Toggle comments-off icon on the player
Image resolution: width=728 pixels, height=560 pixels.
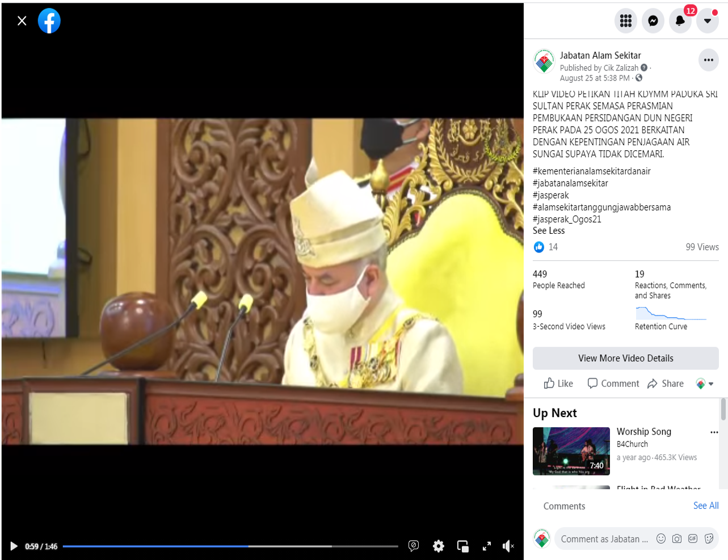[x=414, y=546]
